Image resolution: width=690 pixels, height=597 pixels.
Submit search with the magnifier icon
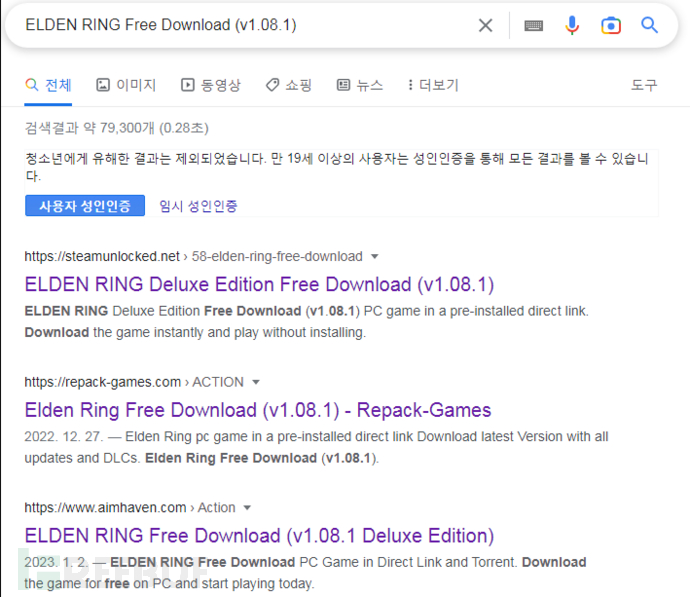click(649, 25)
